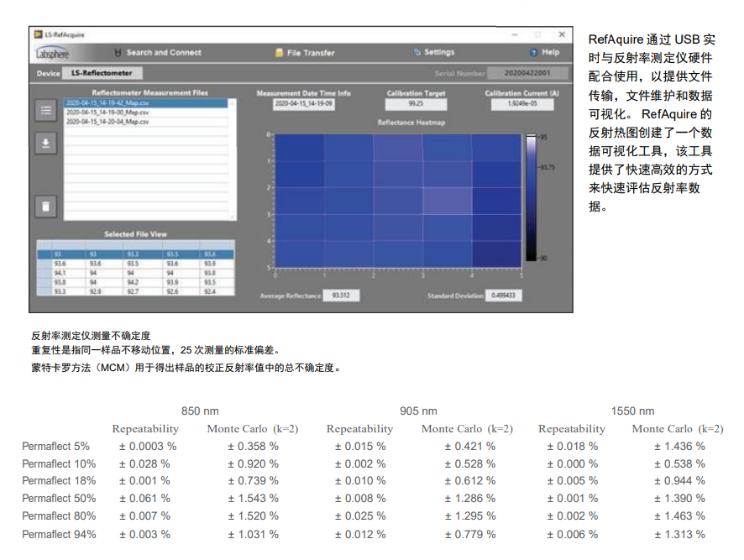Click table cell 93.3 in the last row
The image size is (744, 560).
(60, 291)
